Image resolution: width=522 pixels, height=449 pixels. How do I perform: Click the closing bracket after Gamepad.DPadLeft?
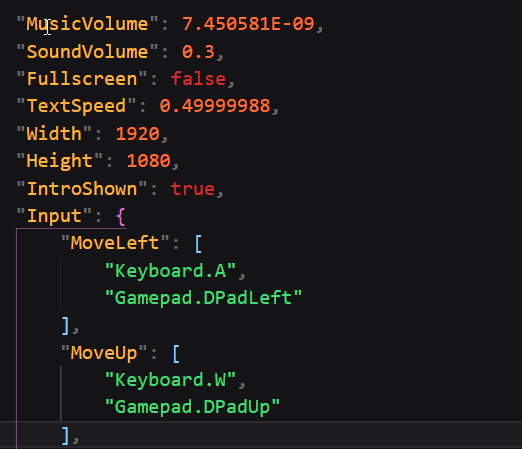click(x=65, y=326)
